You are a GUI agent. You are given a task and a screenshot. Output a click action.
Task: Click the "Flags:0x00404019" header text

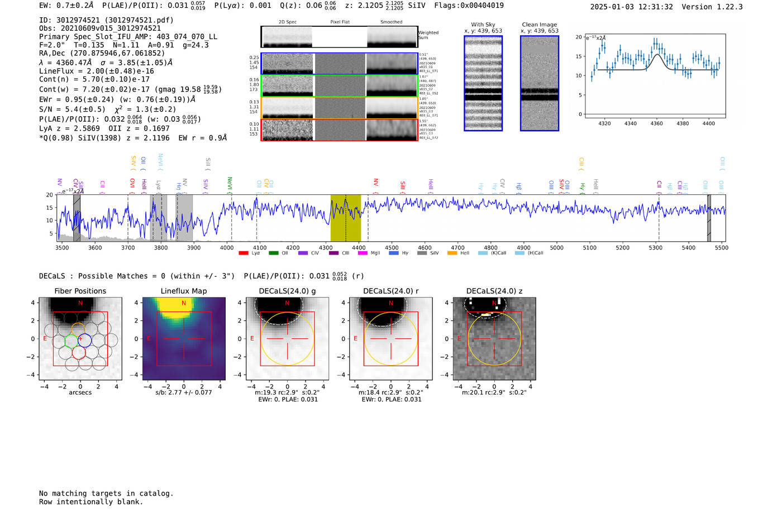pos(469,6)
